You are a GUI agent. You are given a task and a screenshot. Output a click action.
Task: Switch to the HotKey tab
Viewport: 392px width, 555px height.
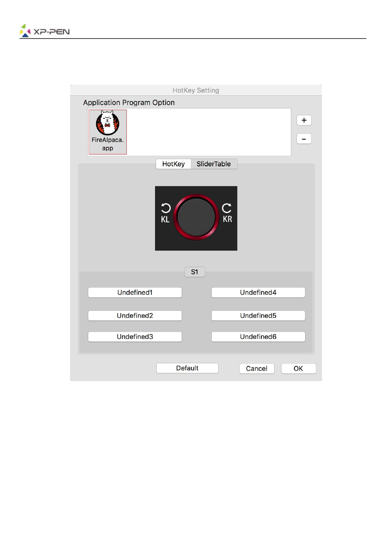click(x=173, y=164)
